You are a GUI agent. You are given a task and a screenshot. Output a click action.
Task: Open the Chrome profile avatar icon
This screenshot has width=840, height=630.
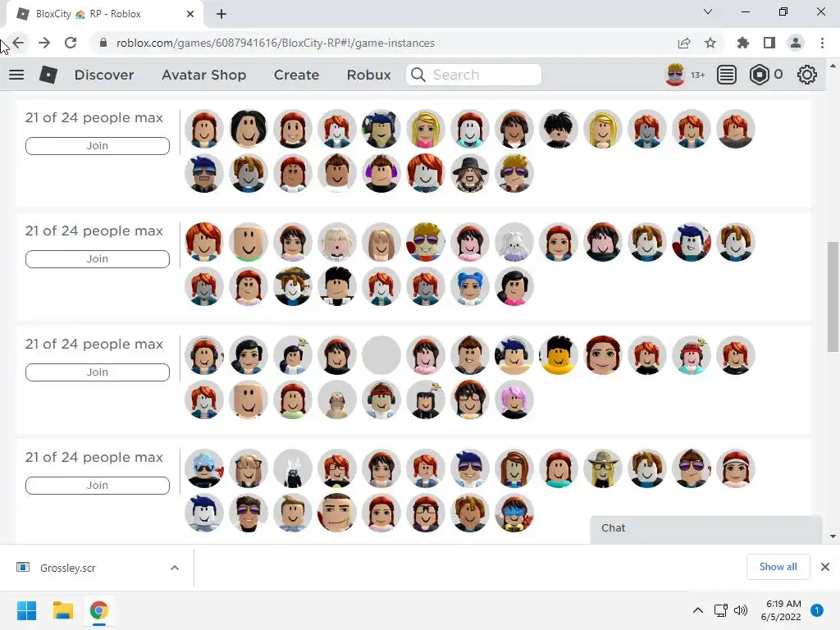796,43
